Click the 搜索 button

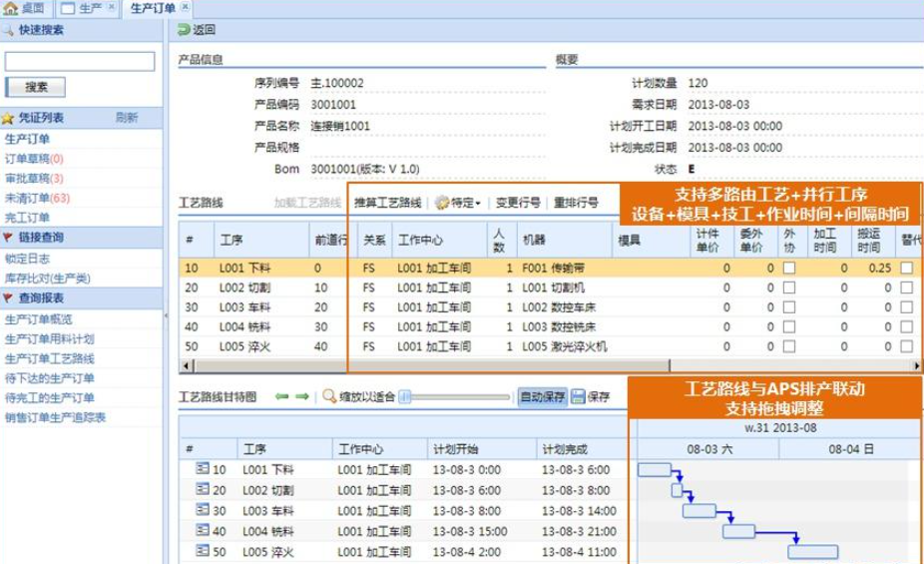pyautogui.click(x=35, y=87)
